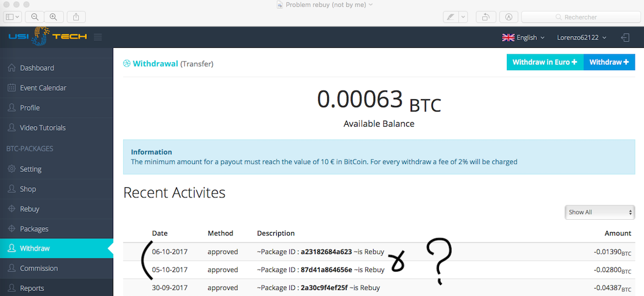Click the zoom-in magnifier in Safari's toolbar
This screenshot has width=644, height=296.
click(x=53, y=16)
